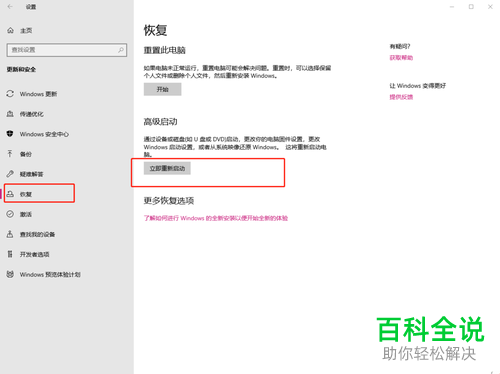500x374 pixels.
Task: Minimize the Settings window
Action: coord(452,7)
